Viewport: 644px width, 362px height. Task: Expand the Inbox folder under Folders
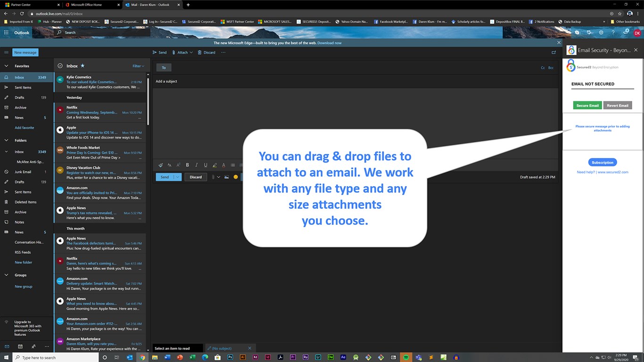(x=6, y=152)
